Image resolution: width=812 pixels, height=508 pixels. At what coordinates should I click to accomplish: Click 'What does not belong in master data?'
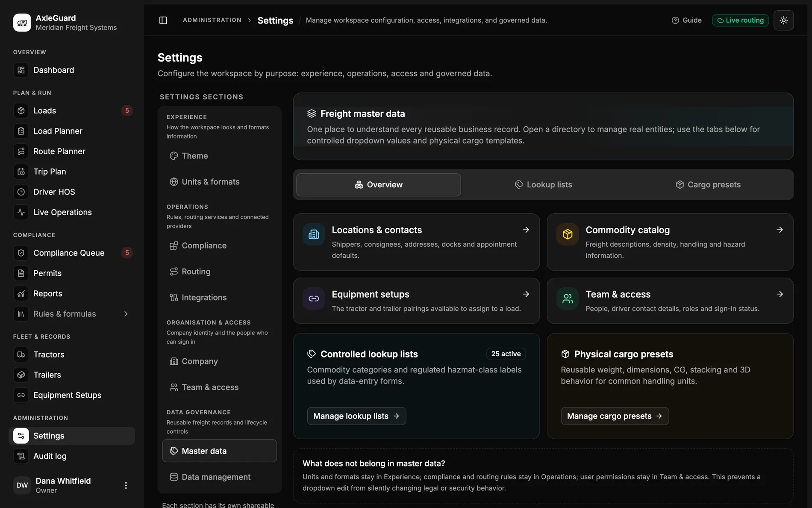click(x=374, y=464)
